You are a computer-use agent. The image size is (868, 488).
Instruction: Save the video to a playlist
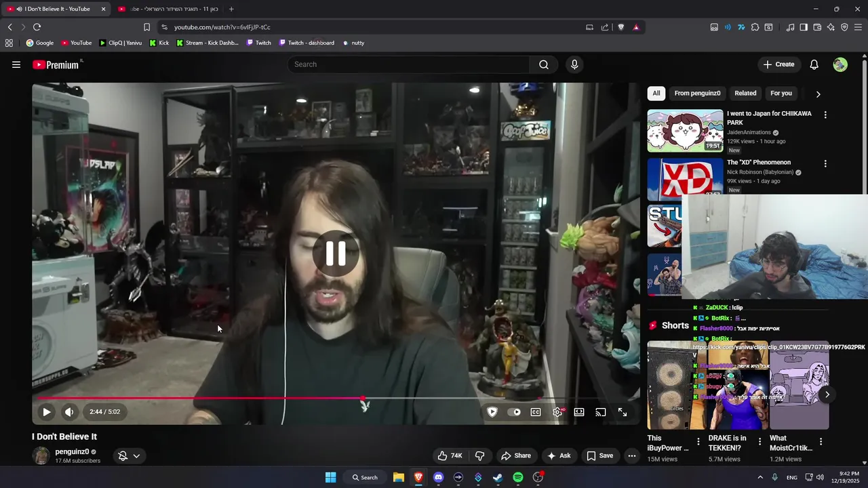coord(599,455)
